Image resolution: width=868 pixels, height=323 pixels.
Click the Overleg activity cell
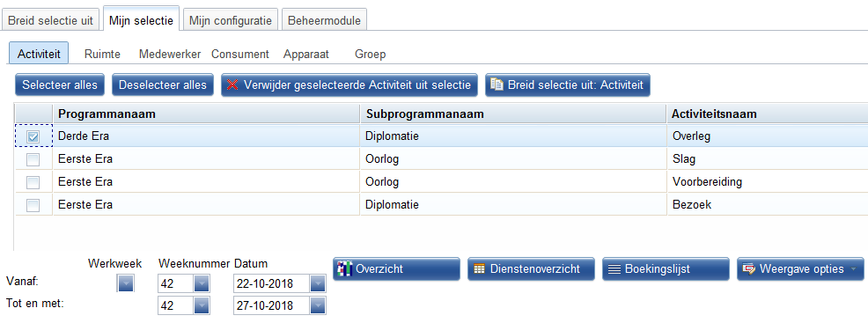click(x=768, y=136)
